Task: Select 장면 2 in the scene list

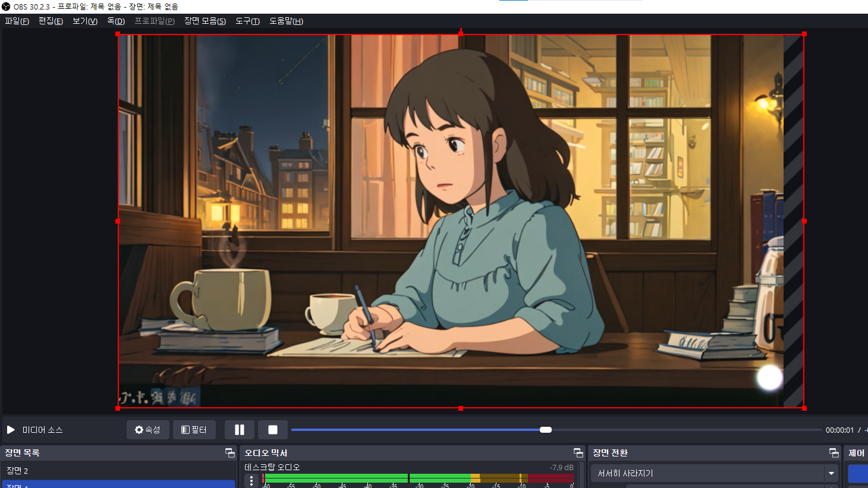Action: coord(118,471)
